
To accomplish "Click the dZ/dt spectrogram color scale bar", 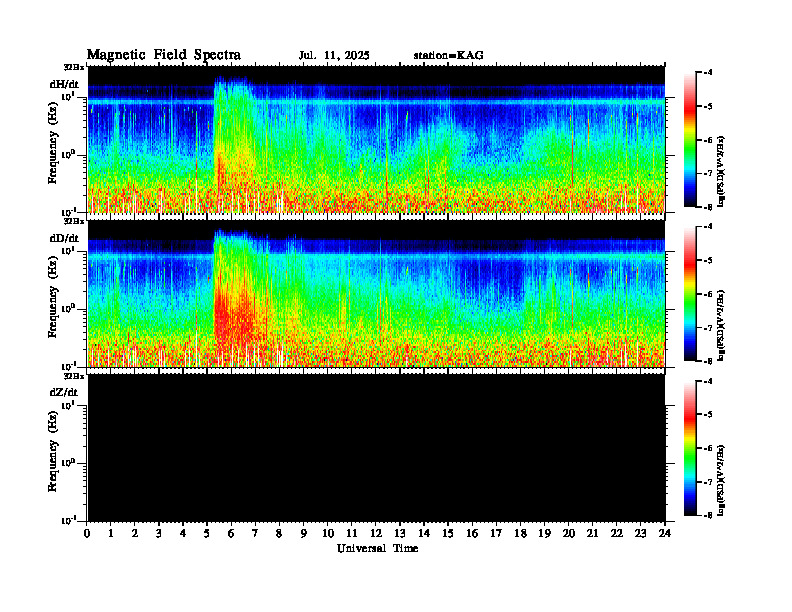I will [689, 448].
